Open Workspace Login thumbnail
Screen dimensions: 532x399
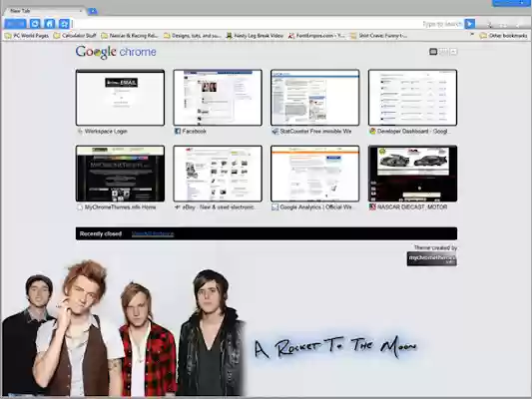(120, 98)
